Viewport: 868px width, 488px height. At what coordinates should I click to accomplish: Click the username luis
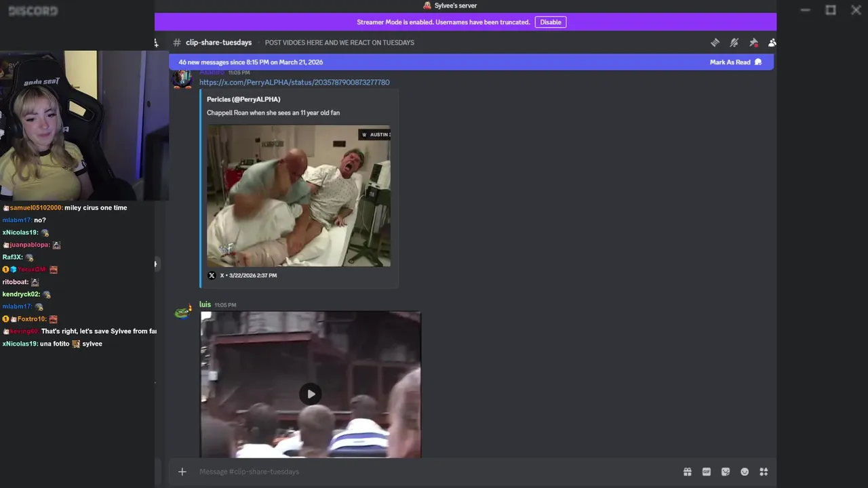[x=205, y=304]
